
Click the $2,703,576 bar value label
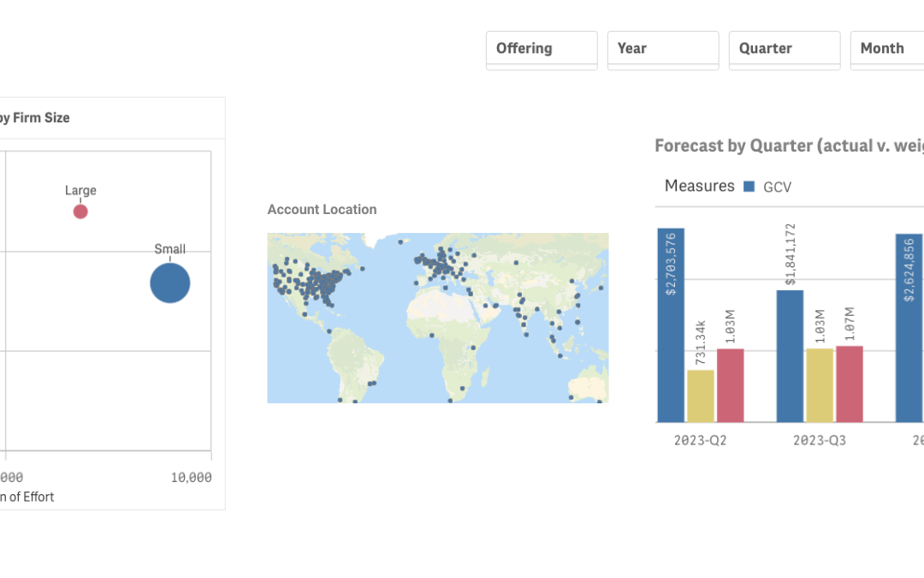click(671, 264)
